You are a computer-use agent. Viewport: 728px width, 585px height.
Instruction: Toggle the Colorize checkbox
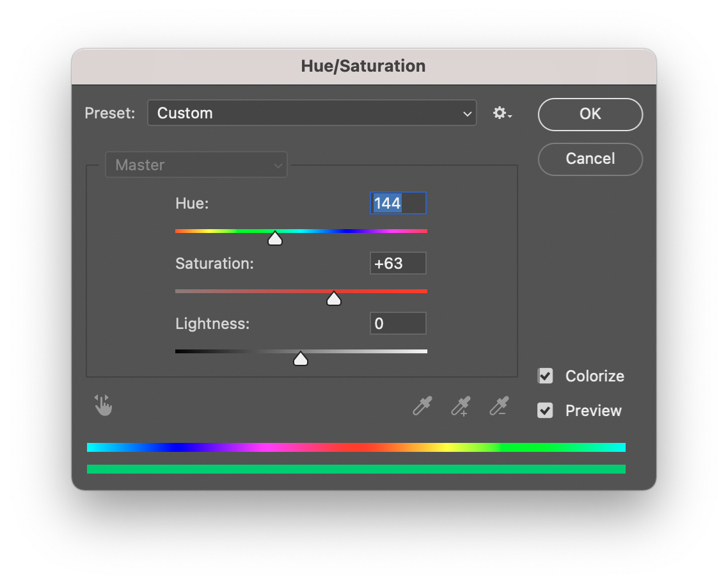[545, 376]
